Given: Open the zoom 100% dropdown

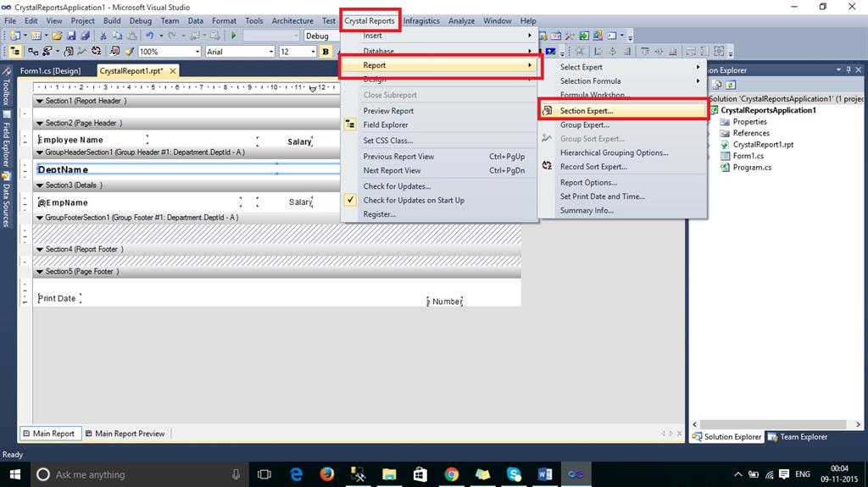Looking at the screenshot, I should point(198,52).
